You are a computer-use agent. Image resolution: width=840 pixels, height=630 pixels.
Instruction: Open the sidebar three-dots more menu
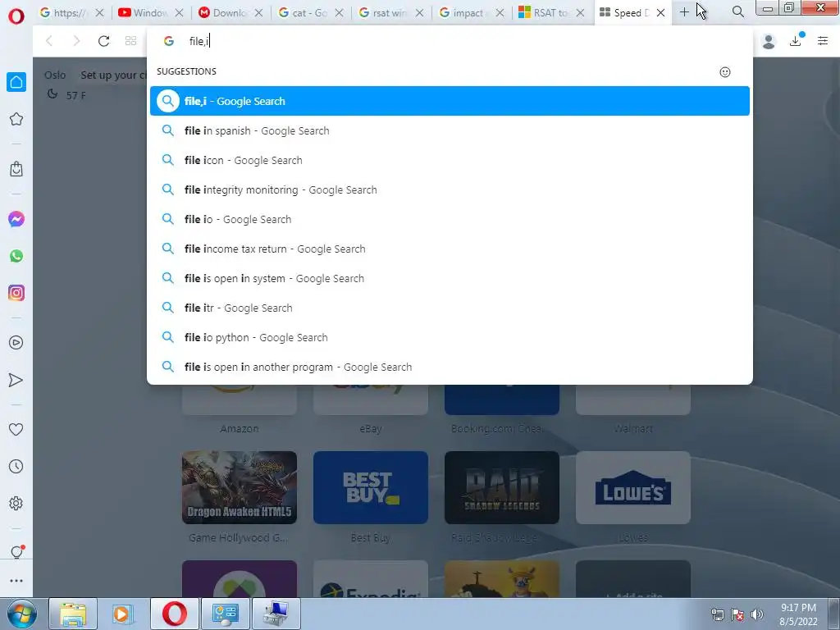pos(16,581)
